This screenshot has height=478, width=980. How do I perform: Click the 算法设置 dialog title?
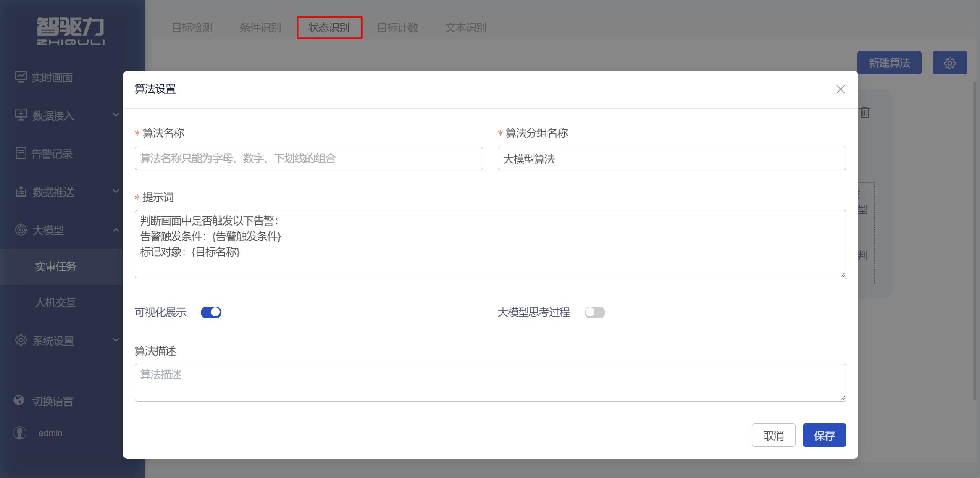(x=155, y=89)
